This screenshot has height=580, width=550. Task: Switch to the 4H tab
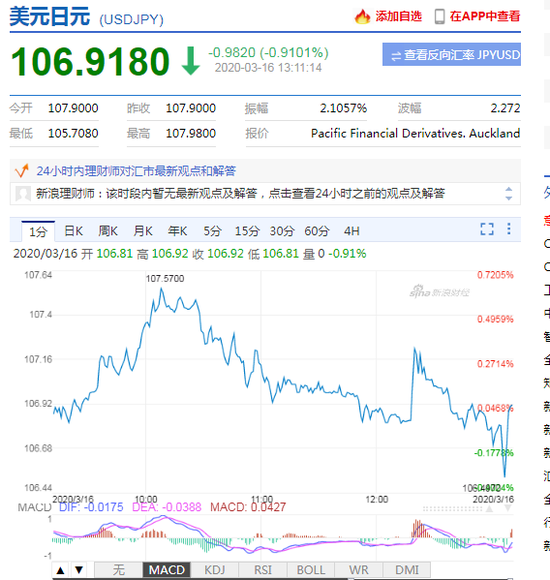[x=351, y=231]
